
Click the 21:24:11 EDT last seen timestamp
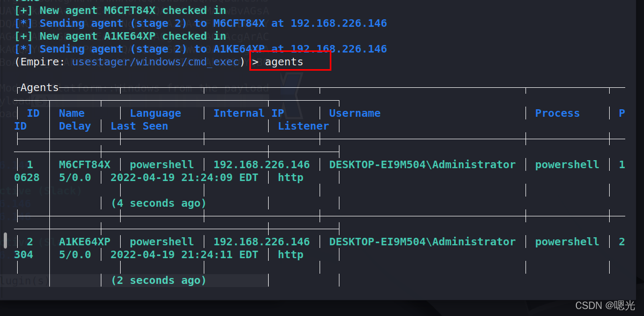pyautogui.click(x=187, y=254)
